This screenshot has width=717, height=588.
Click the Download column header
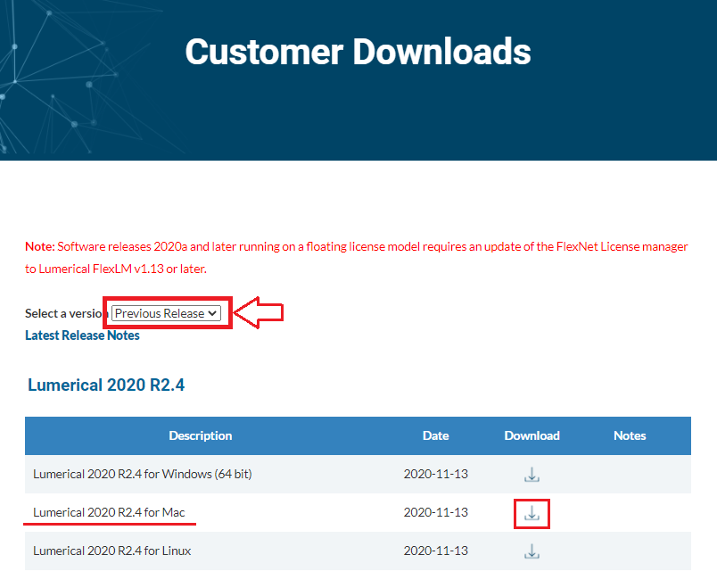[532, 435]
